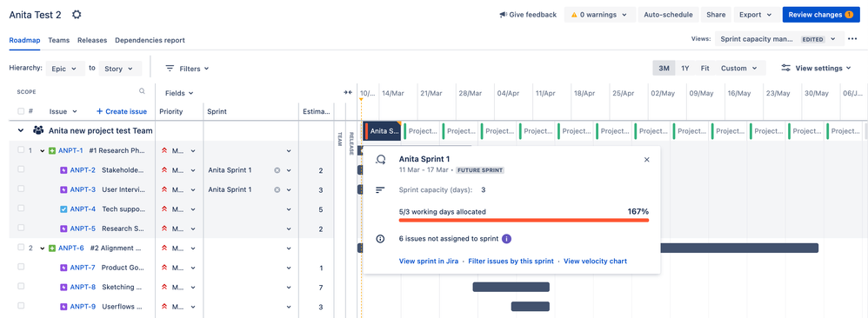Open the Sprint capacity management views dropdown

(779, 39)
